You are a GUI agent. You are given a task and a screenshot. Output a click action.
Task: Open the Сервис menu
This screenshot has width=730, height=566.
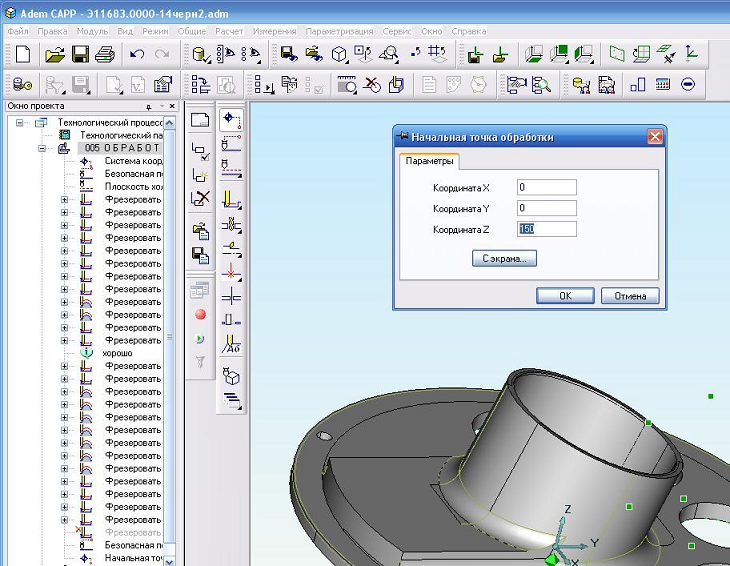(x=397, y=31)
